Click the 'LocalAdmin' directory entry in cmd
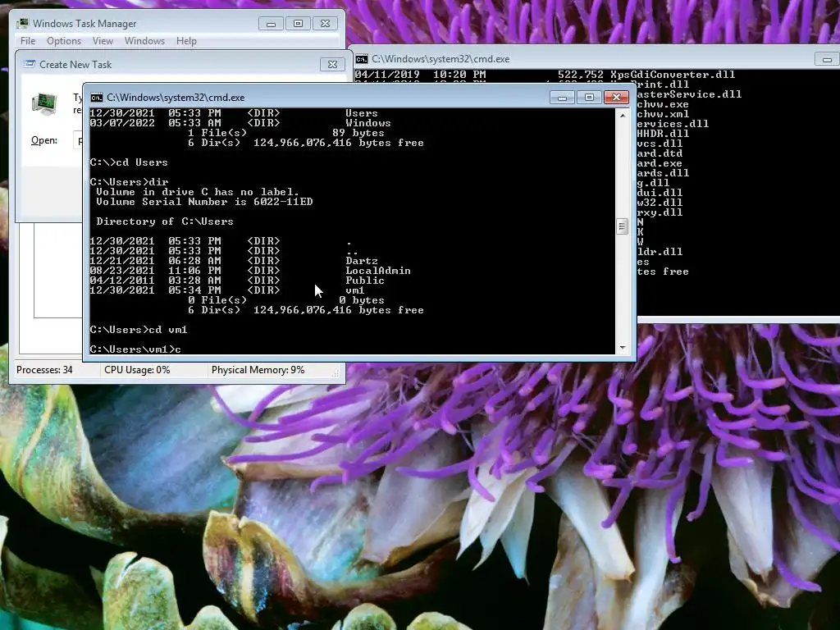The image size is (840, 630). click(378, 271)
